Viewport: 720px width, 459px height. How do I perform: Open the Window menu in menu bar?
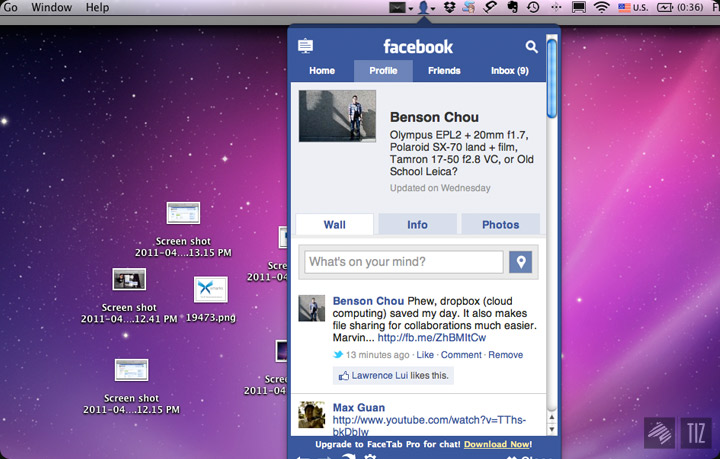(x=51, y=8)
